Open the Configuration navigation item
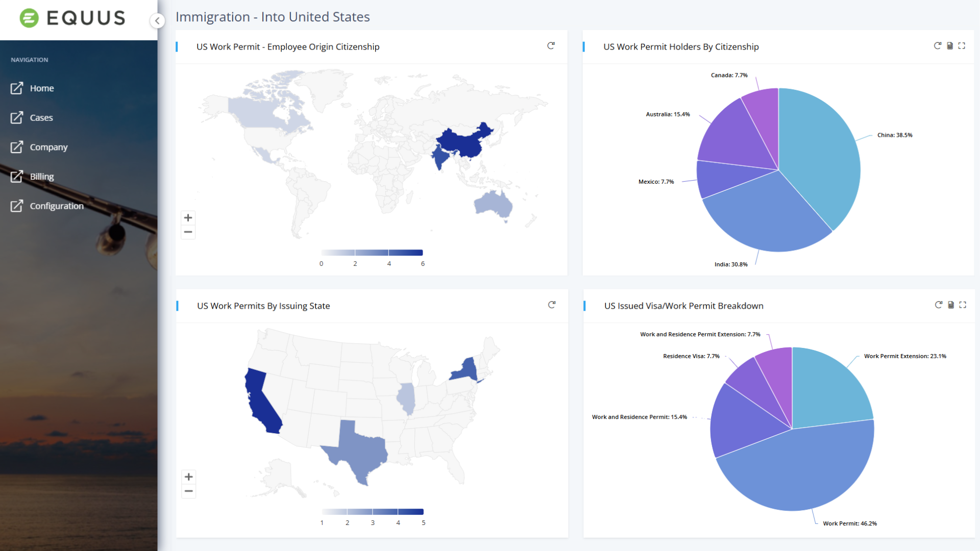980x551 pixels. [56, 206]
